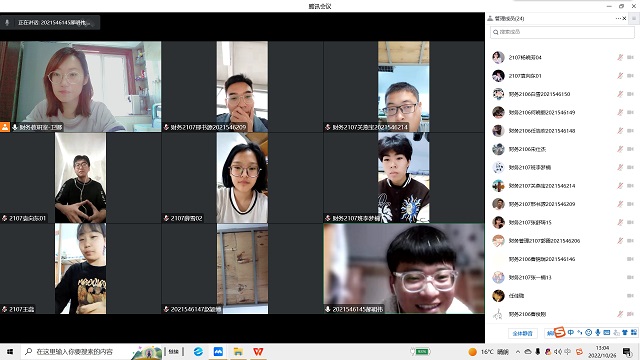Select video tile labeled 2021546147
Viewport: 640px width, 360px height.
point(242,269)
